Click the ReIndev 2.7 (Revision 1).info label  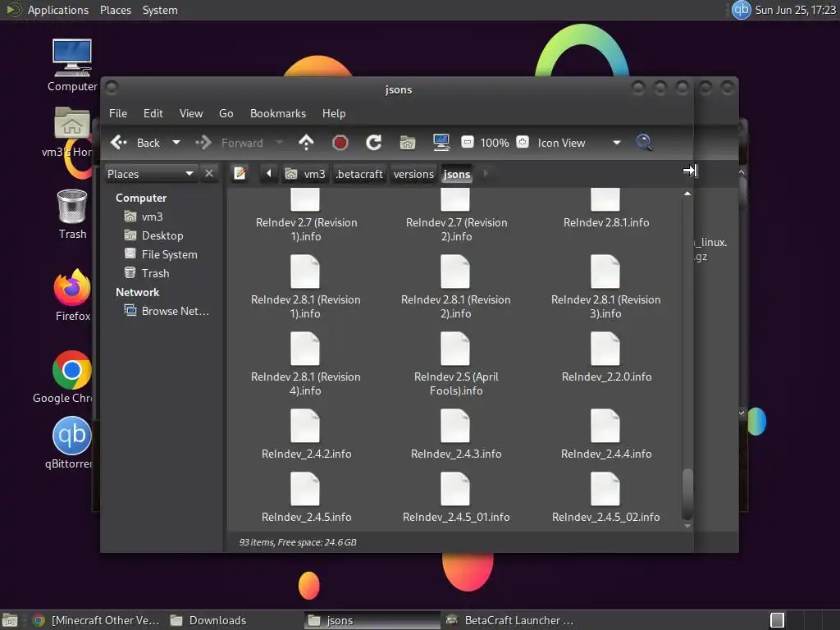[x=306, y=230]
